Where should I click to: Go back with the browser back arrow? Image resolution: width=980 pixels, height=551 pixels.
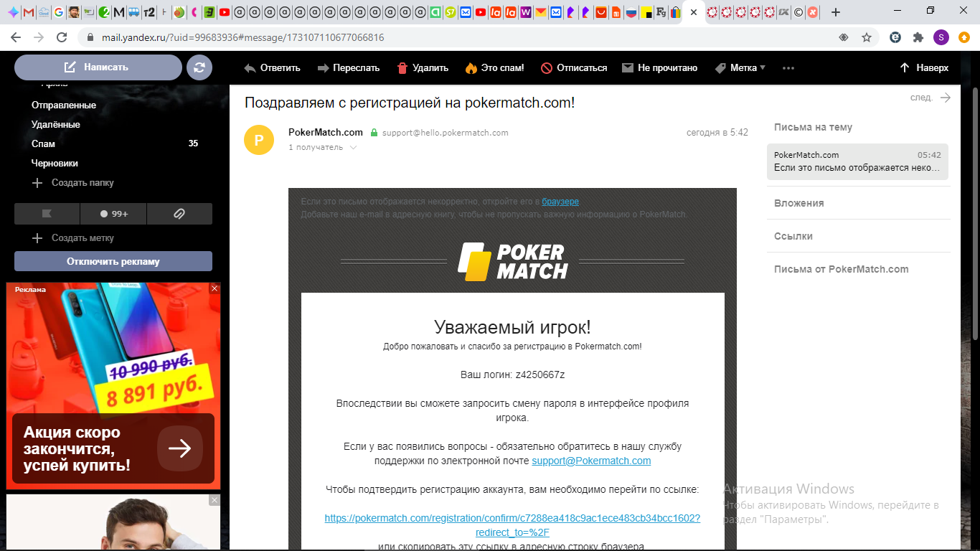(16, 37)
